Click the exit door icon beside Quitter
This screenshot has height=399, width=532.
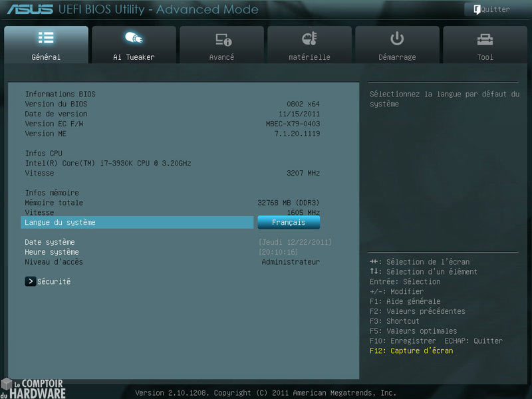pyautogui.click(x=477, y=9)
